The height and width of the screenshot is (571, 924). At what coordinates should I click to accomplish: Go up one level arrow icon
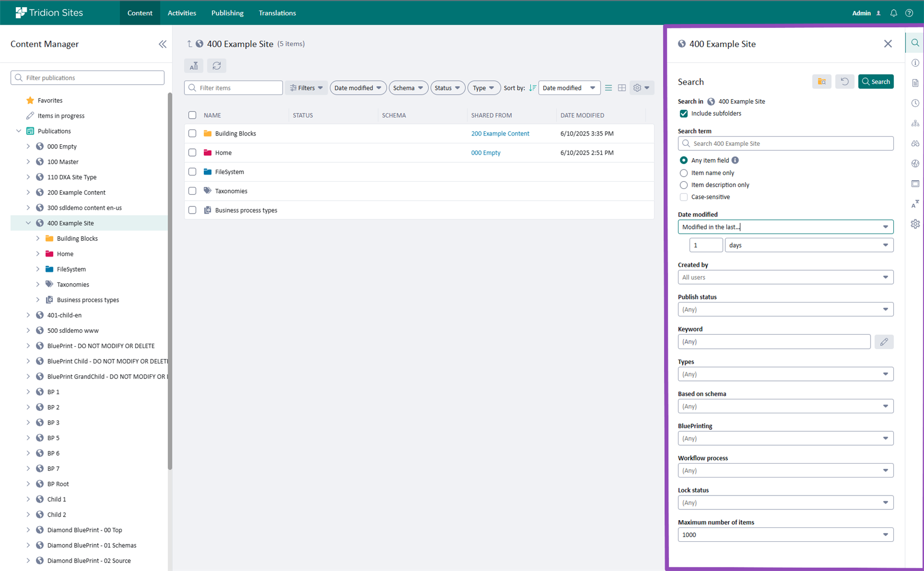(x=189, y=44)
